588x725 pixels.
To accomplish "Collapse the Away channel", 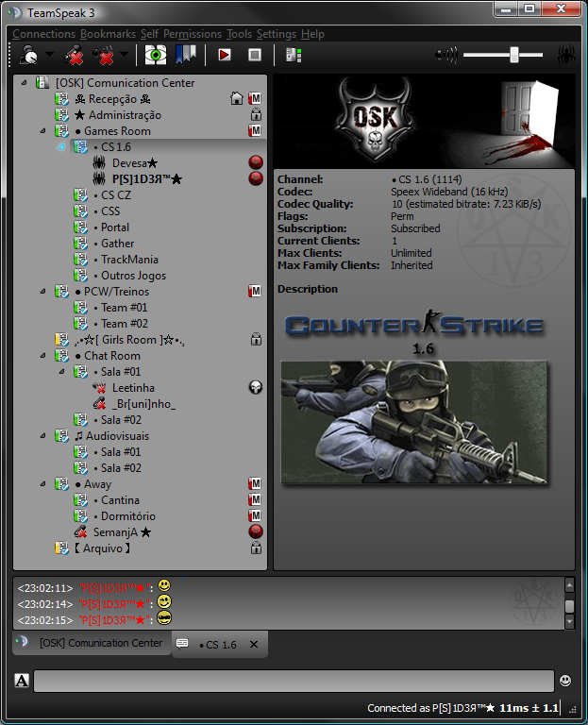I will coord(43,484).
